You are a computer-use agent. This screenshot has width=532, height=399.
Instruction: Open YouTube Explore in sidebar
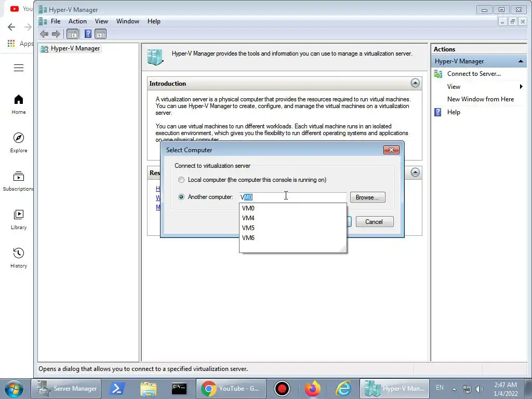(19, 143)
